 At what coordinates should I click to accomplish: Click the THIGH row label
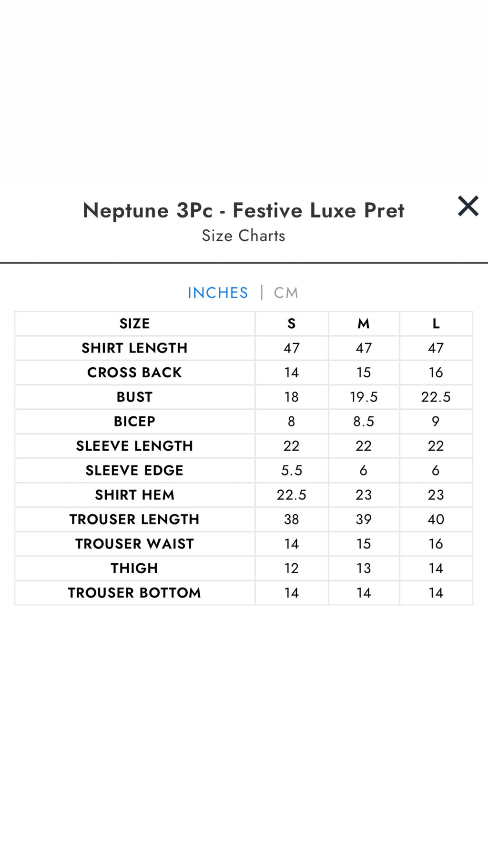click(134, 568)
